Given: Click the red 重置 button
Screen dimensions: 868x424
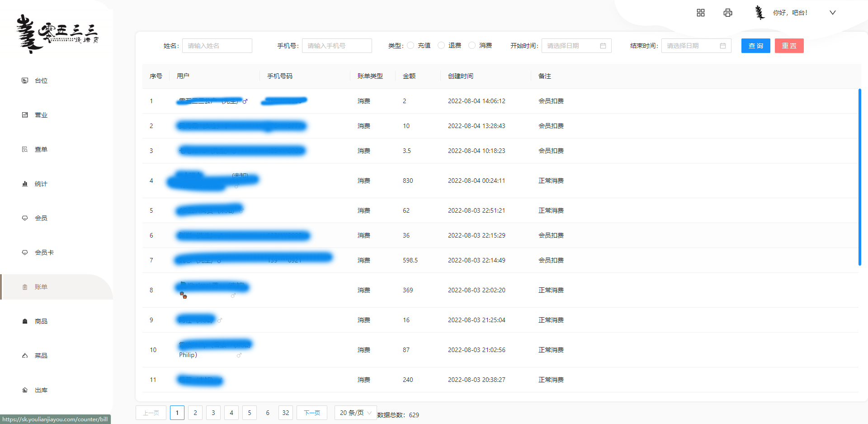Looking at the screenshot, I should pyautogui.click(x=789, y=46).
